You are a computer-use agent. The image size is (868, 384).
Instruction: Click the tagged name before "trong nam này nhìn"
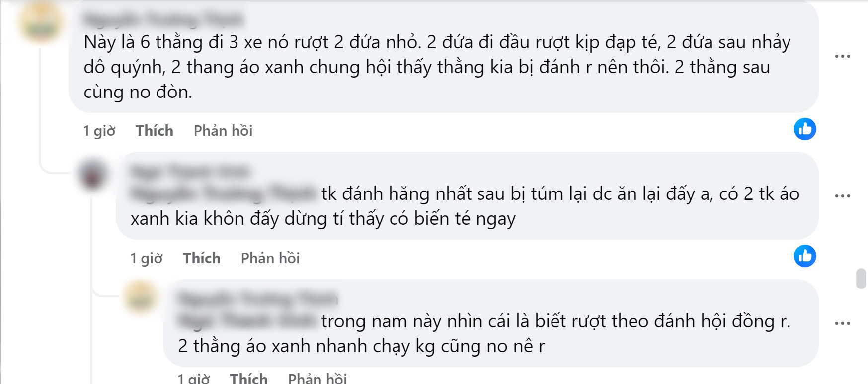click(x=246, y=321)
